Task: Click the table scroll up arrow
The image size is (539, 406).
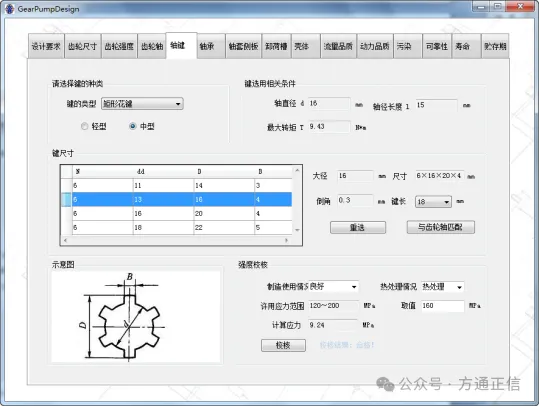Action: point(297,171)
